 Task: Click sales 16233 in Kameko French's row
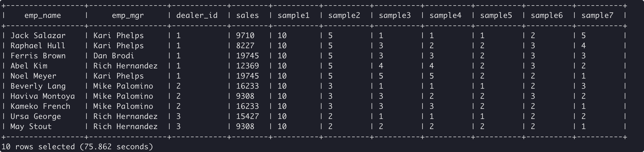247,106
